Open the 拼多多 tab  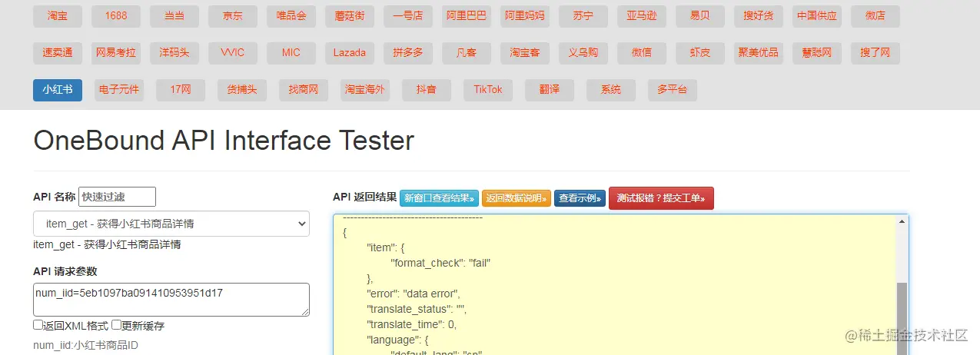point(408,53)
